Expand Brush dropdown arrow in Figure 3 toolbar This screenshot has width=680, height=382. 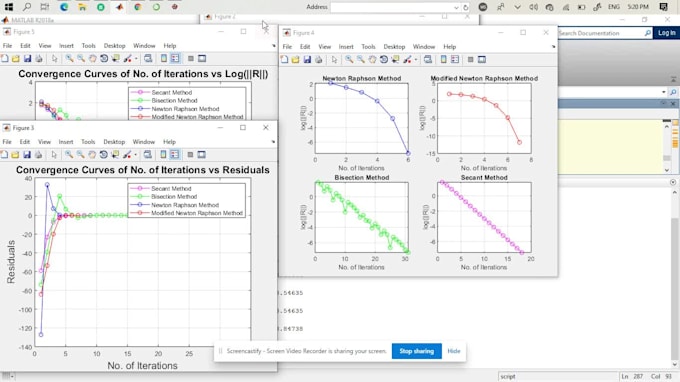[x=135, y=155]
